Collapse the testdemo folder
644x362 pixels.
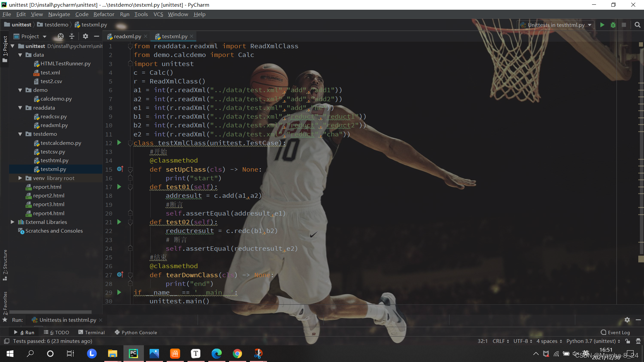(20, 134)
